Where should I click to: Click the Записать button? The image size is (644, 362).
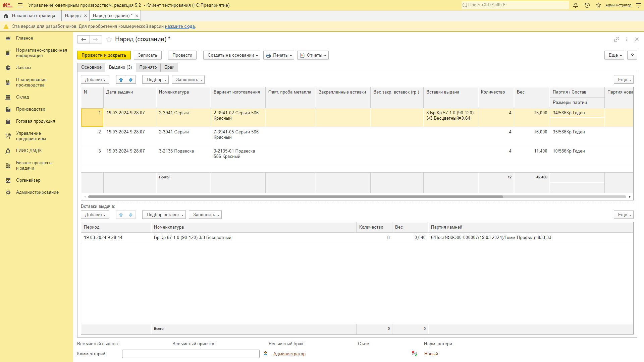pos(148,55)
